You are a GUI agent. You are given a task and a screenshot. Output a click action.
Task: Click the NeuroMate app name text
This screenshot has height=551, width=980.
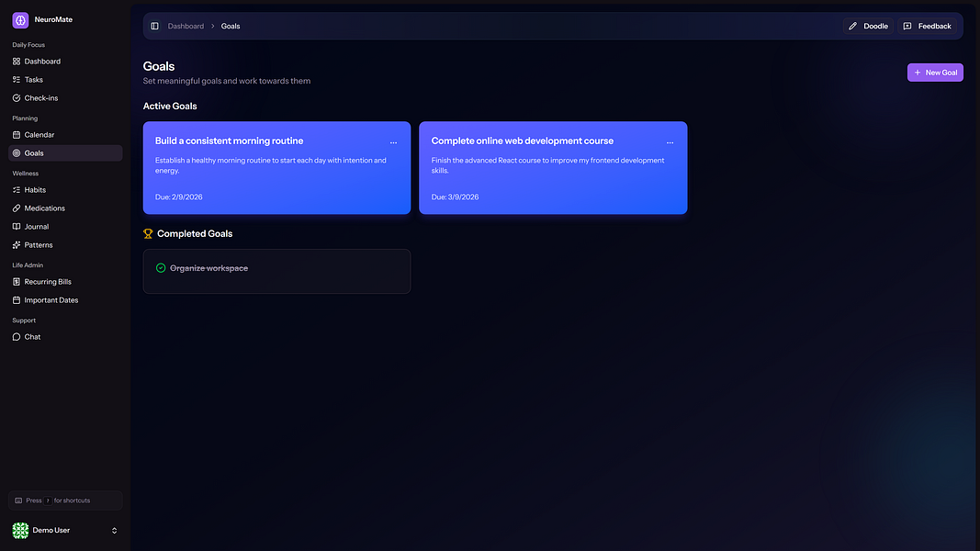[54, 20]
